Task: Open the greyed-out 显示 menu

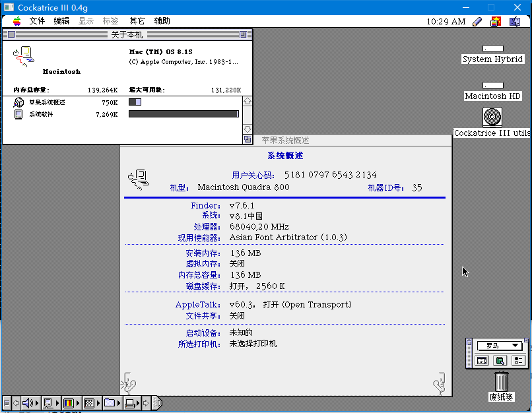Action: [x=86, y=21]
